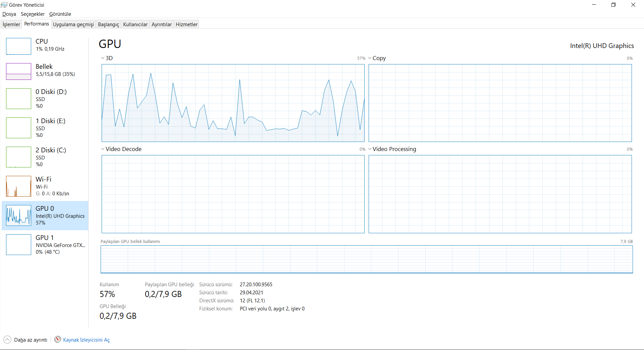644x350 pixels.
Task: Select the 1 Diski (E:) thumbnail
Action: pos(18,128)
